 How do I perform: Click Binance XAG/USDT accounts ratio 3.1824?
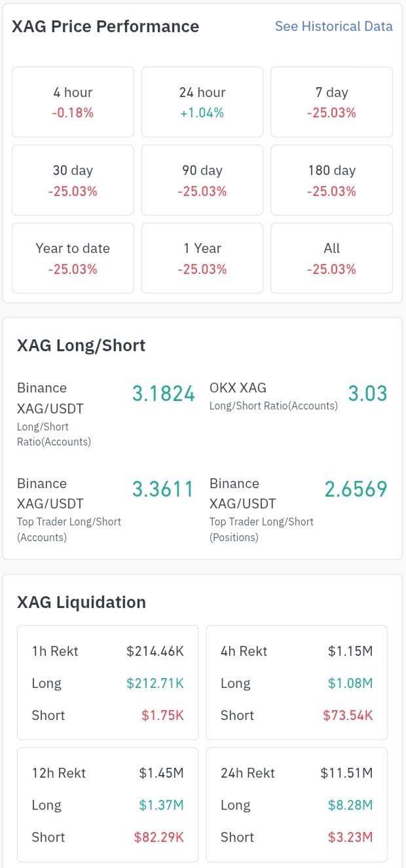[x=164, y=394]
